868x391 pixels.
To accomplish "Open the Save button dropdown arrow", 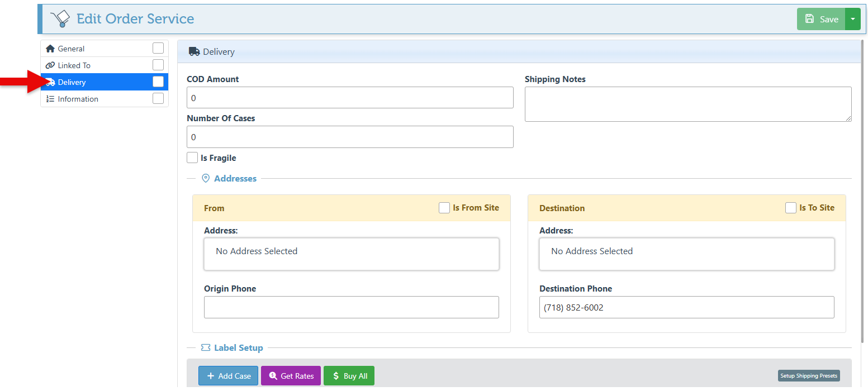I will (852, 19).
